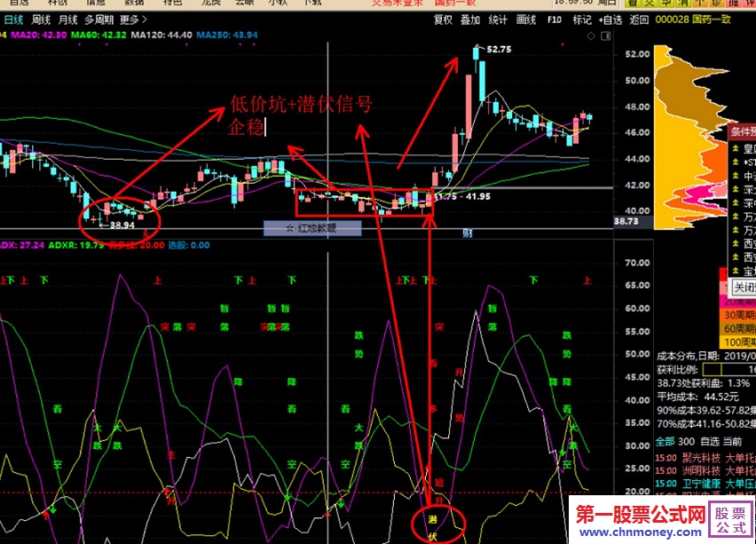Click the 52.75 high price label
Image resolution: width=756 pixels, height=544 pixels.
coord(499,49)
